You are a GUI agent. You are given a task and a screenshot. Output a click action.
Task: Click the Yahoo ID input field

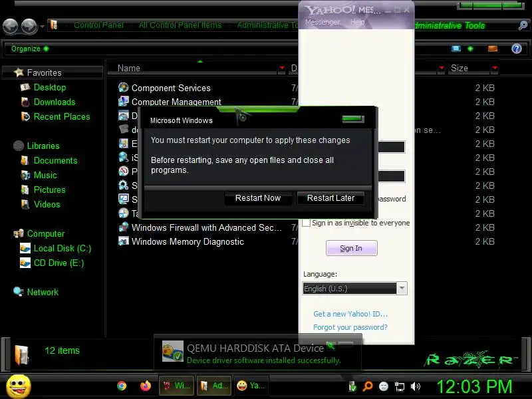tap(392, 147)
